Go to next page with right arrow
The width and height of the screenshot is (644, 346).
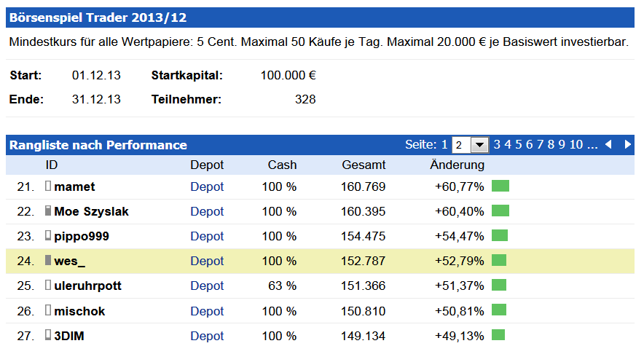(627, 145)
